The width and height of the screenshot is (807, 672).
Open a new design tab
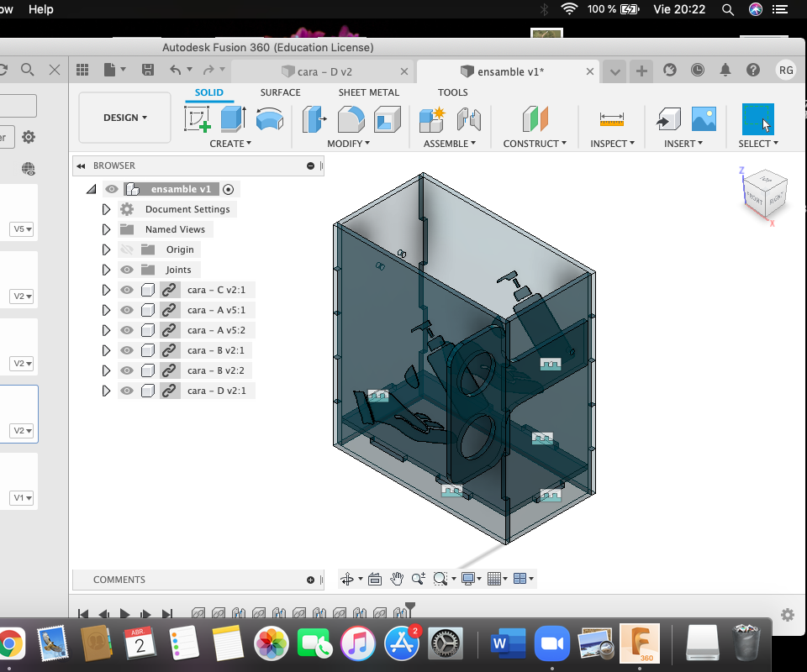click(x=641, y=71)
